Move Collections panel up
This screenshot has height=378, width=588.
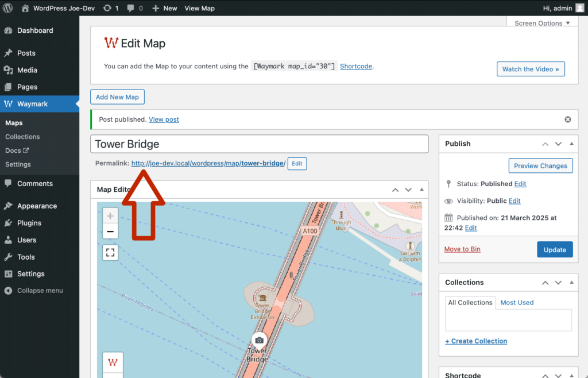click(544, 283)
